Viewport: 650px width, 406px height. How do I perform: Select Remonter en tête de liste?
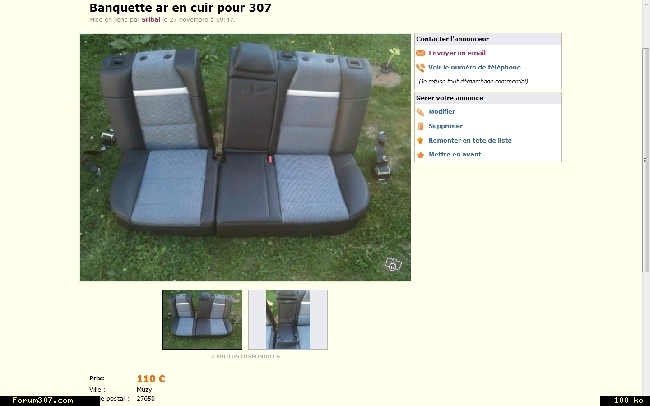click(x=470, y=141)
